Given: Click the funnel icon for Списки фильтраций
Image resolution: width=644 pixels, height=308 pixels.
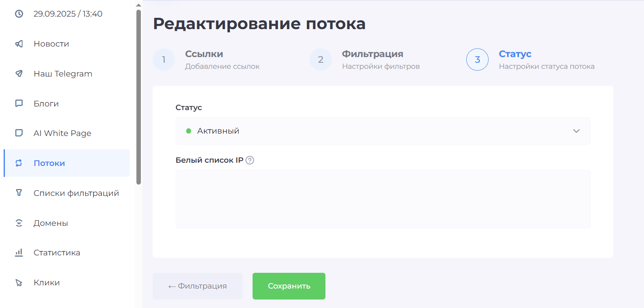Looking at the screenshot, I should [x=19, y=193].
